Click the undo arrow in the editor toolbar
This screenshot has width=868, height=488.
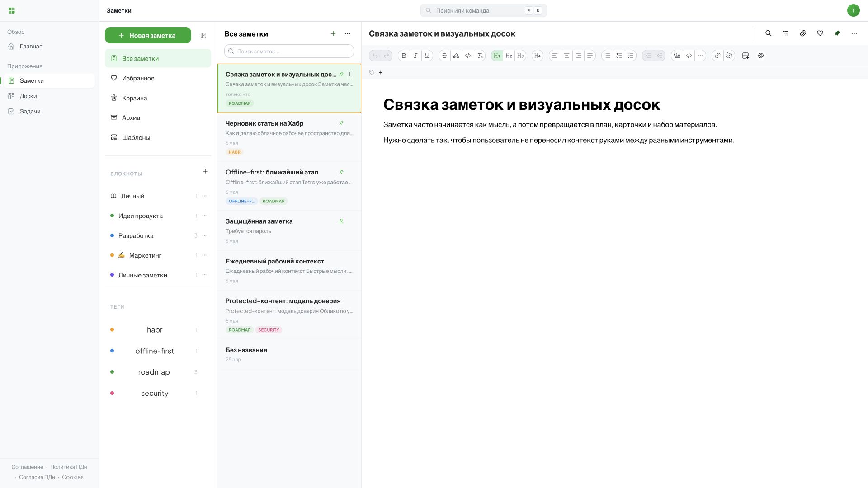click(375, 56)
